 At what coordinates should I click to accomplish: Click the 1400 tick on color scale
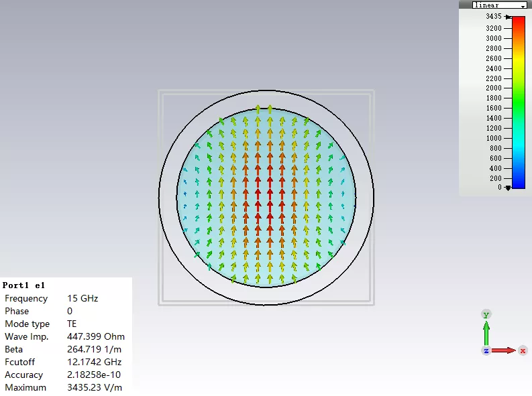494,118
